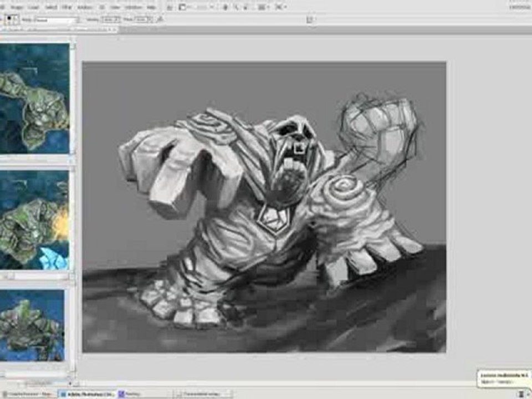Click the fourth taskbar window button

(203, 394)
